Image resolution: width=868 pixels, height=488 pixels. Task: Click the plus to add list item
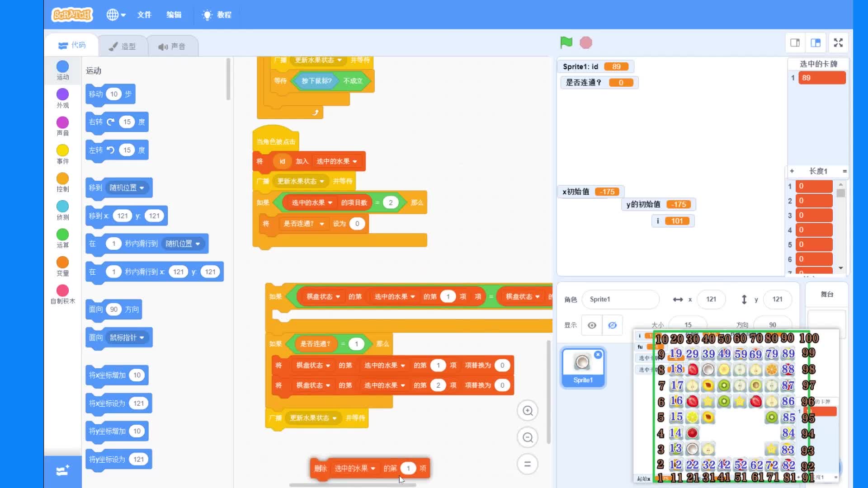tap(792, 171)
